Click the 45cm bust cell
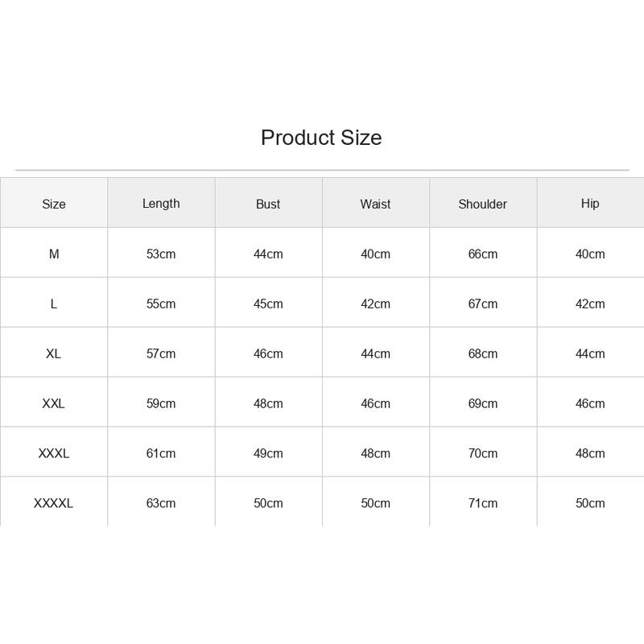644x644 pixels. click(268, 304)
